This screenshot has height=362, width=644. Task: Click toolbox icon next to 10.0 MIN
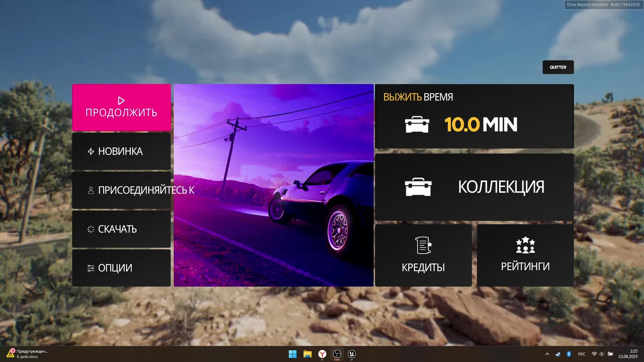click(x=417, y=125)
